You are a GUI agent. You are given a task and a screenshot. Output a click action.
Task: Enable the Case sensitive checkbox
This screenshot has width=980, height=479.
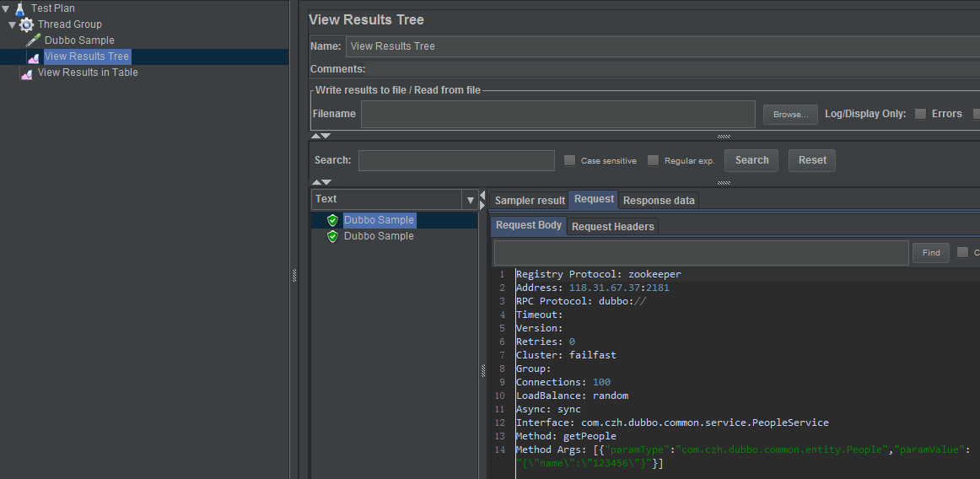click(x=569, y=161)
